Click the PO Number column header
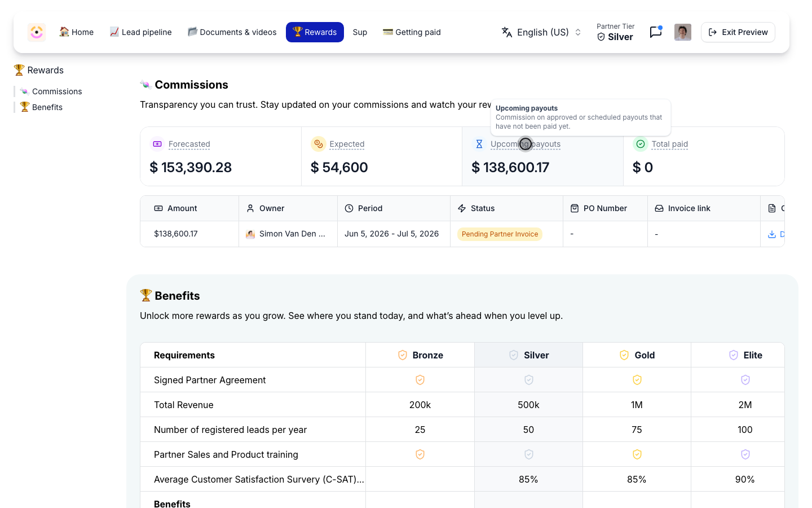Viewport: 812px width, 508px height. (606, 208)
